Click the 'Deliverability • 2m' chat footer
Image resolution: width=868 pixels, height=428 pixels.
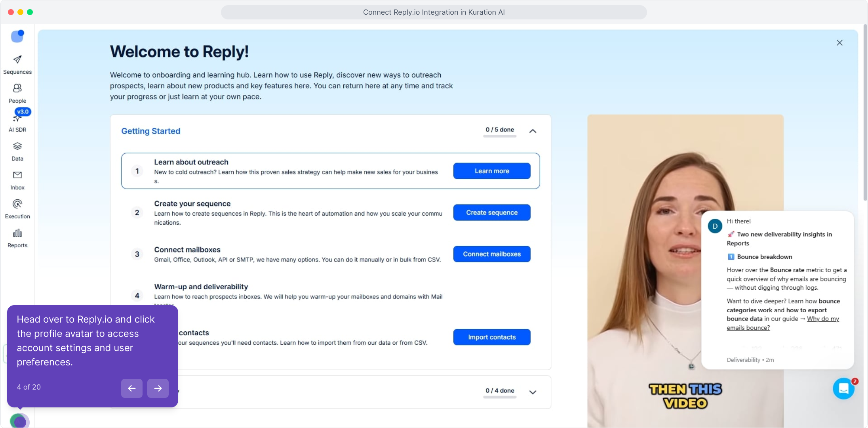pos(750,360)
